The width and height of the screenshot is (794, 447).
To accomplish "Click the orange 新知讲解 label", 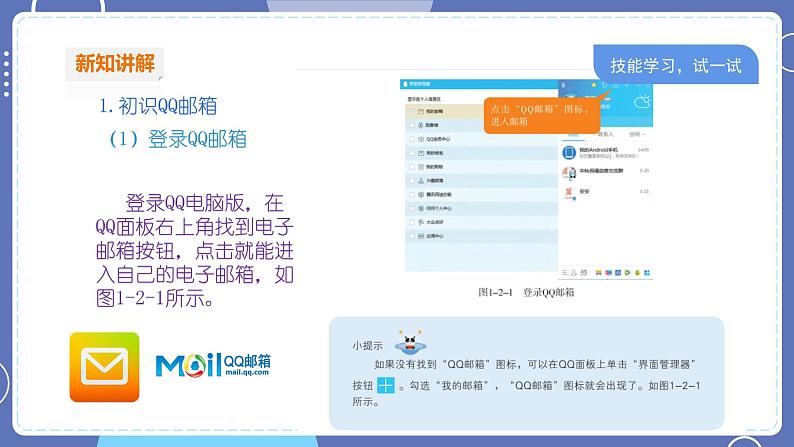I will [x=114, y=64].
